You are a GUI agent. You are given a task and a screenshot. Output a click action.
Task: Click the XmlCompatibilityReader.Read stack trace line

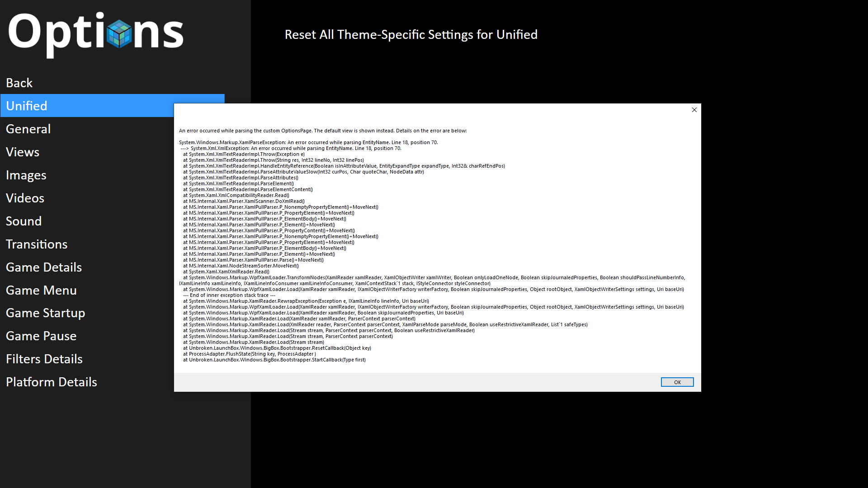pyautogui.click(x=236, y=195)
